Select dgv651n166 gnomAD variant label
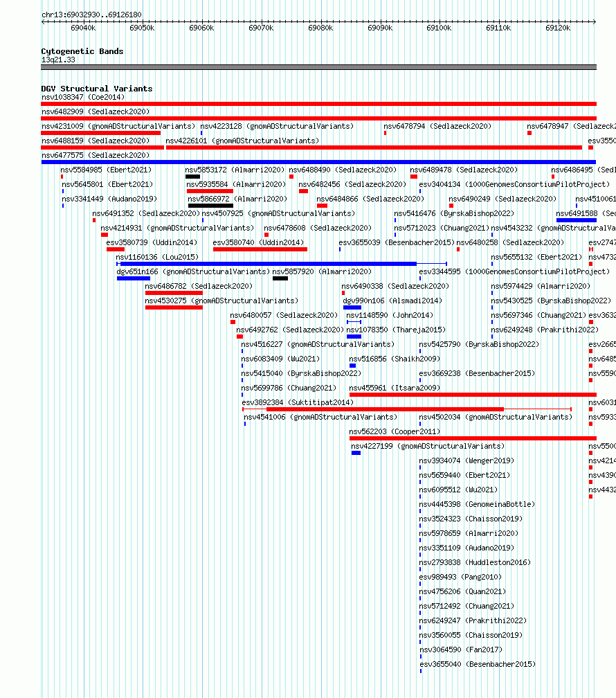Viewport: 616px width, 698px height. point(193,271)
